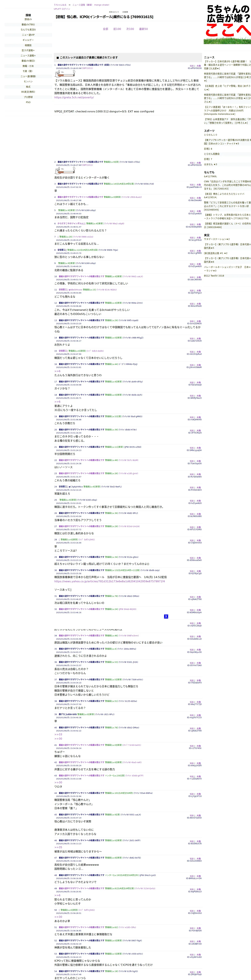Viewport: 251px width, 980px height.
Task: Open ギャルゲー board link
Action: pos(28,40)
